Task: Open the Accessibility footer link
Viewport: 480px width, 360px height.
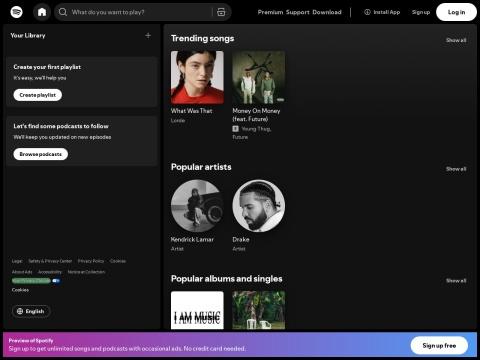Action: click(50, 272)
